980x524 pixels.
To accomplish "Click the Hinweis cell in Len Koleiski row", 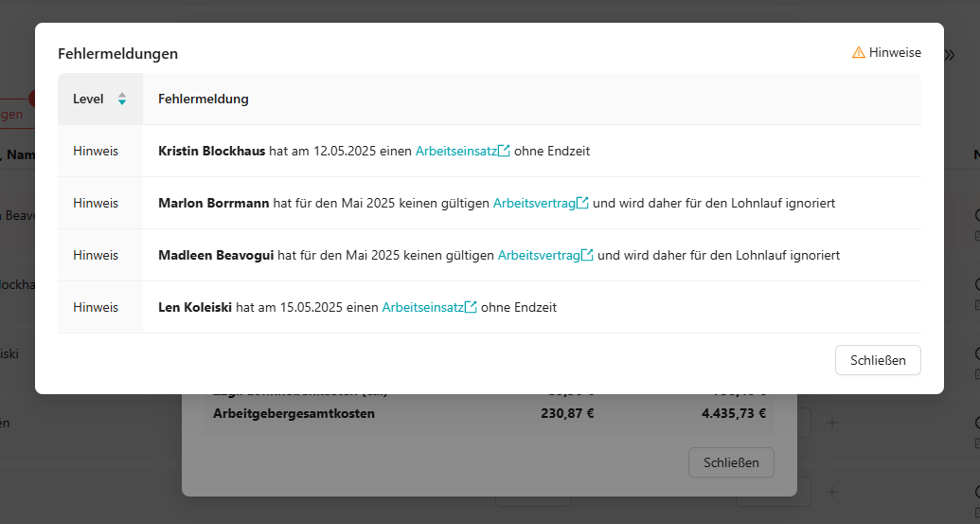I will 96,307.
